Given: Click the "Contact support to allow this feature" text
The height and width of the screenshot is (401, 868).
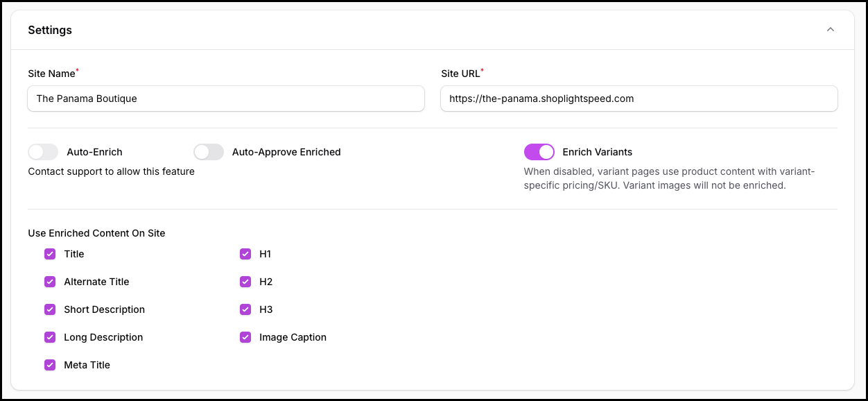Looking at the screenshot, I should pos(111,171).
